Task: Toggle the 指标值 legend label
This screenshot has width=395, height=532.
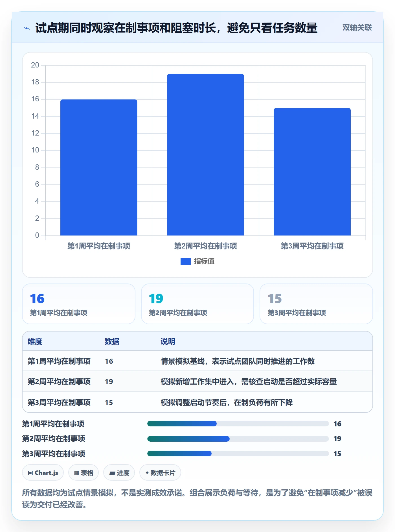Action: tap(204, 261)
